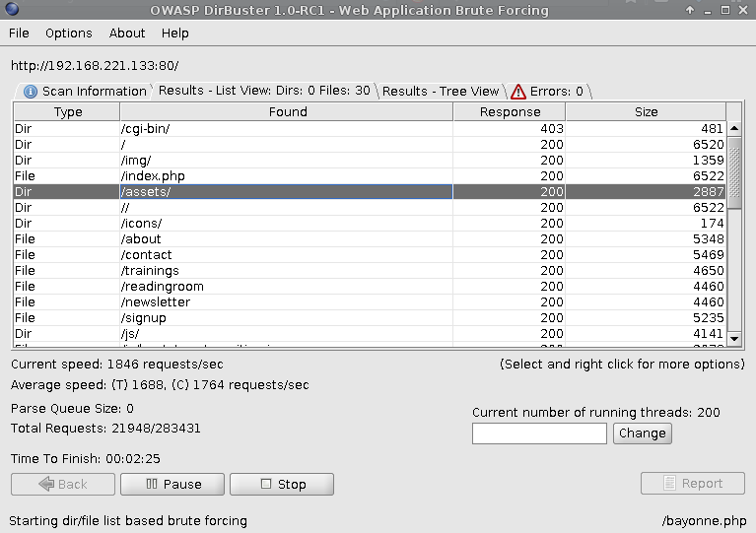
Task: Pause the running scan
Action: (x=172, y=485)
